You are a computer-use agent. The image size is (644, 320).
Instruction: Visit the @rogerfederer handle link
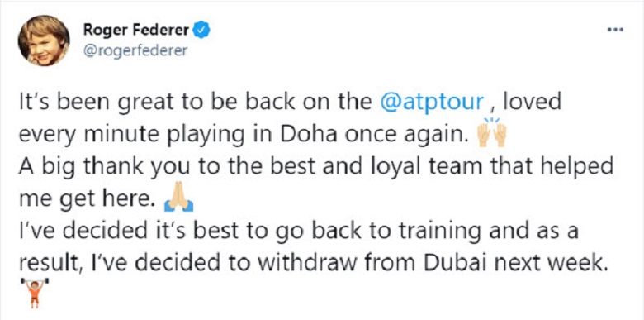pyautogui.click(x=135, y=51)
